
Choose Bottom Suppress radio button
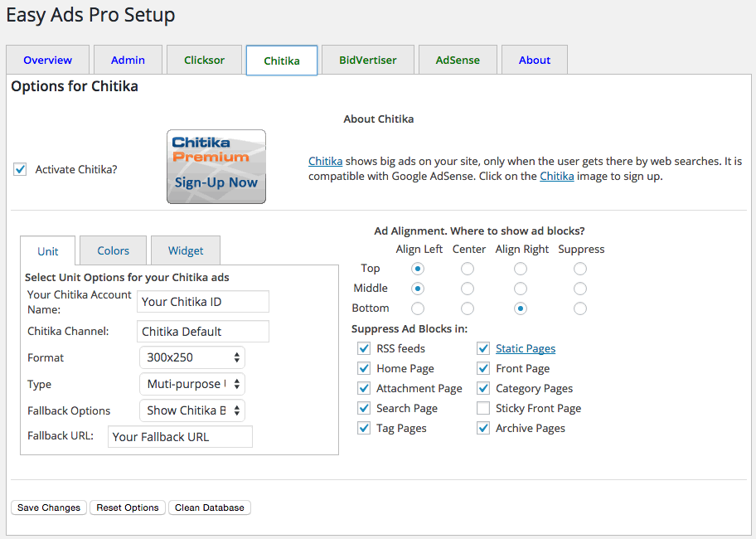pos(580,308)
